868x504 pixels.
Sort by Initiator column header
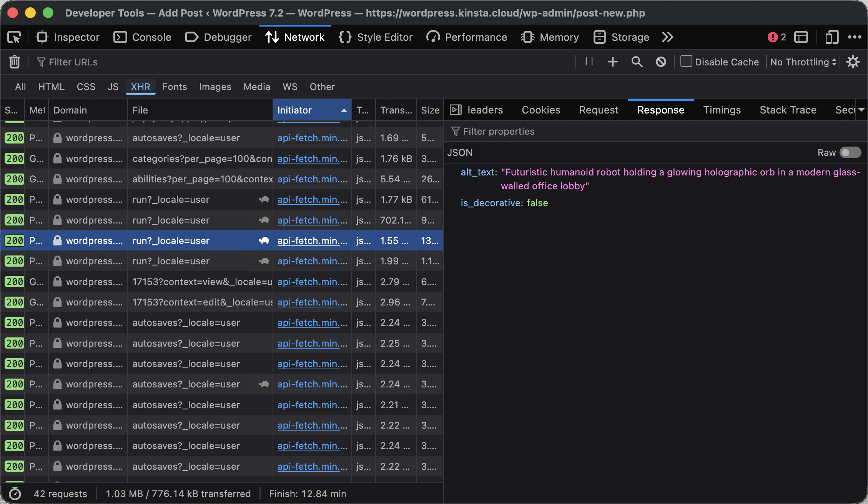pyautogui.click(x=312, y=110)
